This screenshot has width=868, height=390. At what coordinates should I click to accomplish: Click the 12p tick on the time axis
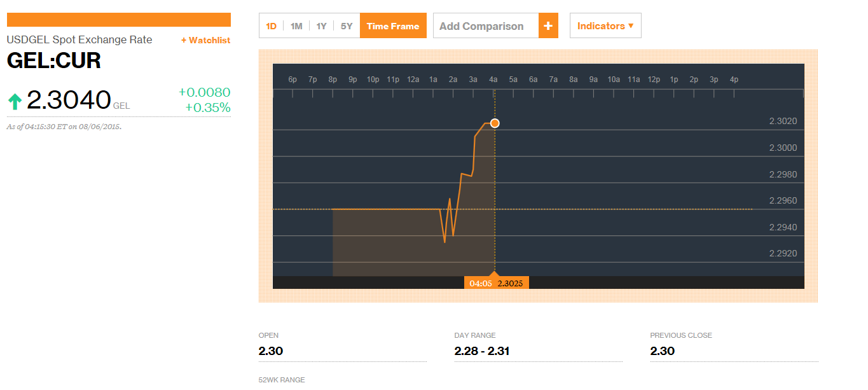click(654, 80)
